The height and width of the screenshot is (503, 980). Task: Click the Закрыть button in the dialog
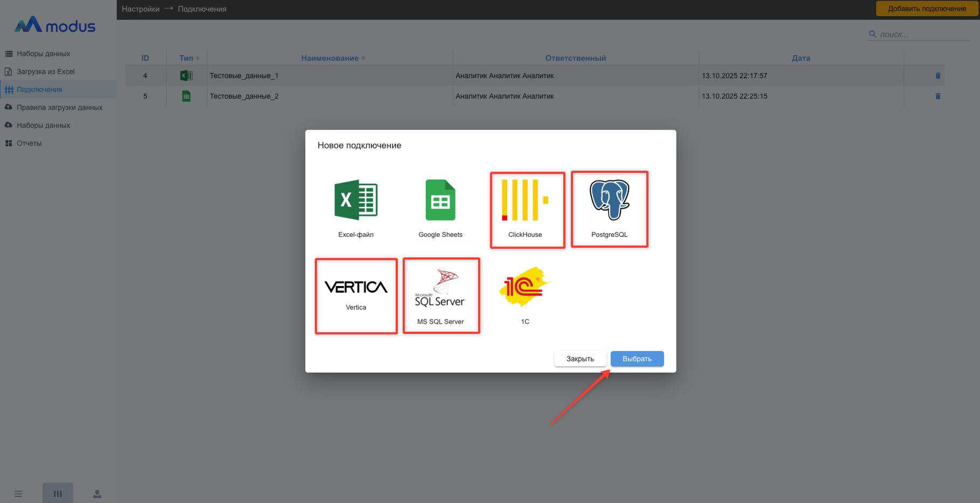pos(580,359)
